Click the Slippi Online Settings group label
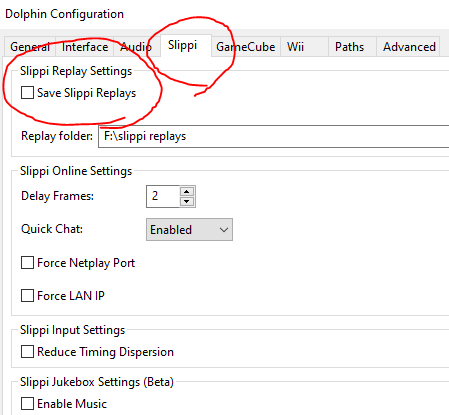The width and height of the screenshot is (449, 415). click(76, 171)
